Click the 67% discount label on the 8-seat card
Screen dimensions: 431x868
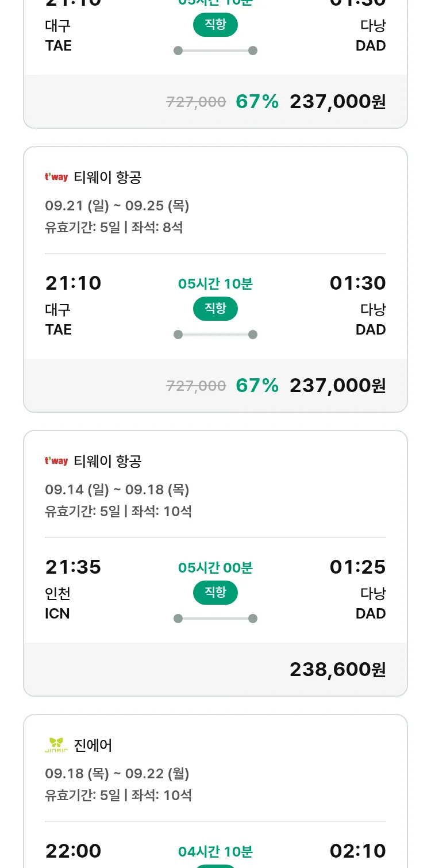point(257,385)
